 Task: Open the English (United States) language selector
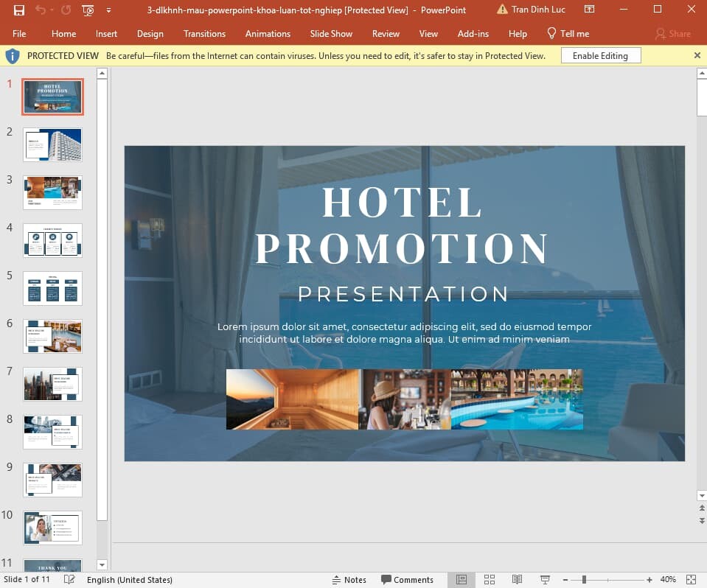[130, 580]
